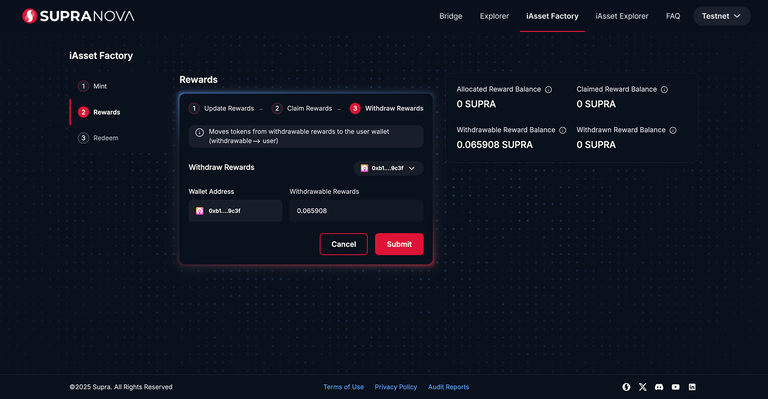Open info tooltip for Allocated Reward Balance
Viewport: 768px width, 399px height.
(x=549, y=90)
